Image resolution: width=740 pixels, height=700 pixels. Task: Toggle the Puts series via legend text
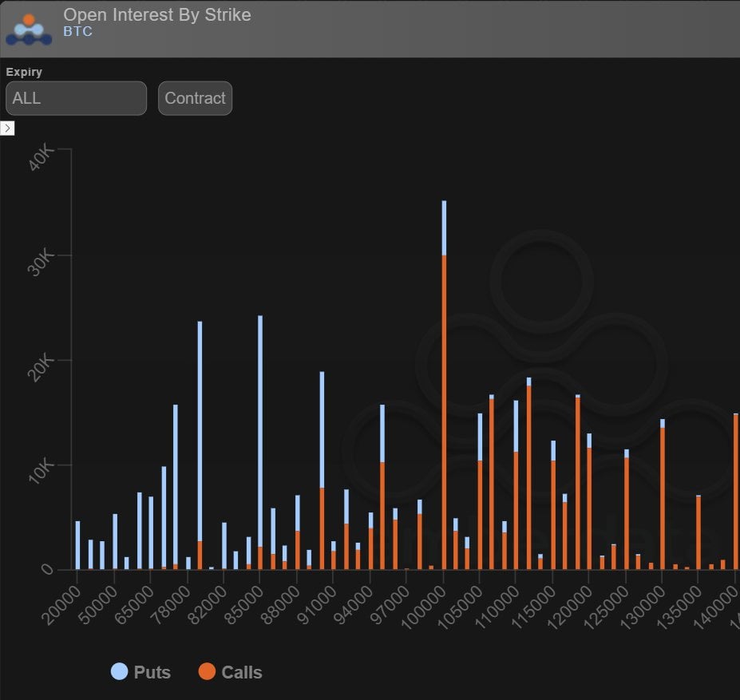coord(152,672)
